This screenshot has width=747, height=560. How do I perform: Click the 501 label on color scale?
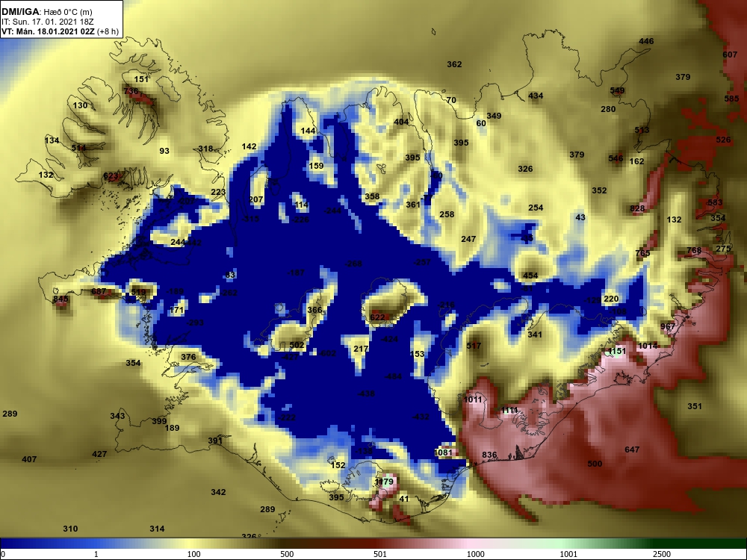[x=380, y=554]
